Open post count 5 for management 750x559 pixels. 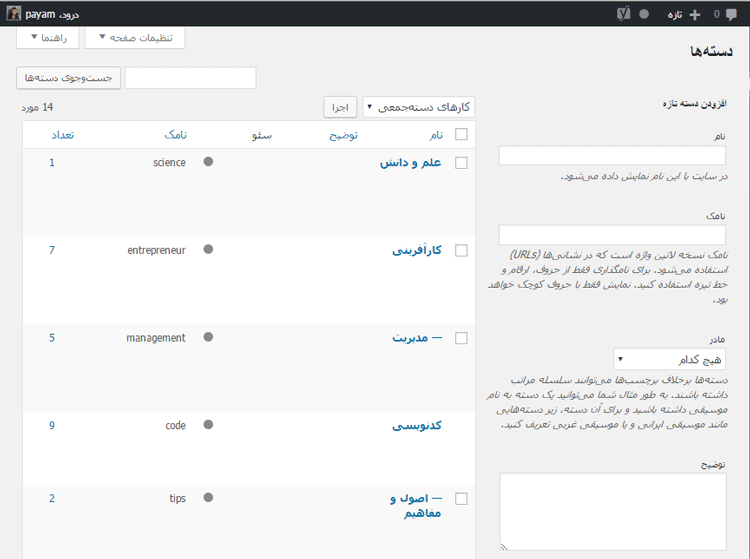[x=52, y=338]
